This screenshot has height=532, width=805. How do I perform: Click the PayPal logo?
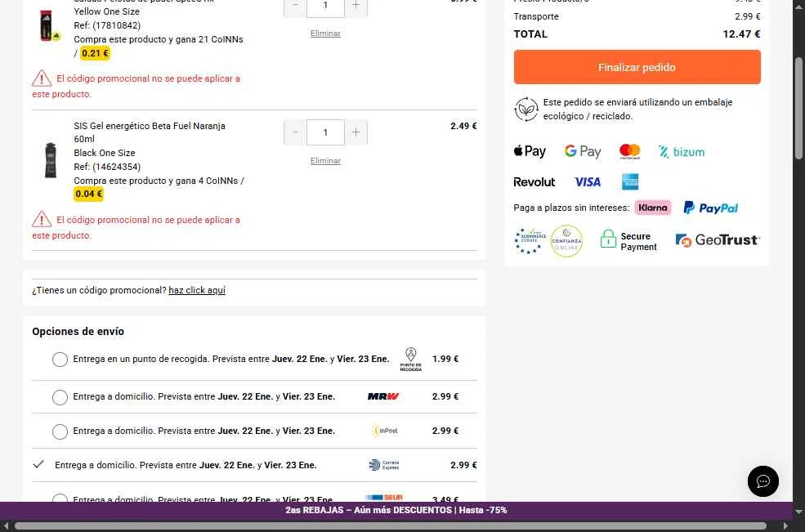pos(710,208)
